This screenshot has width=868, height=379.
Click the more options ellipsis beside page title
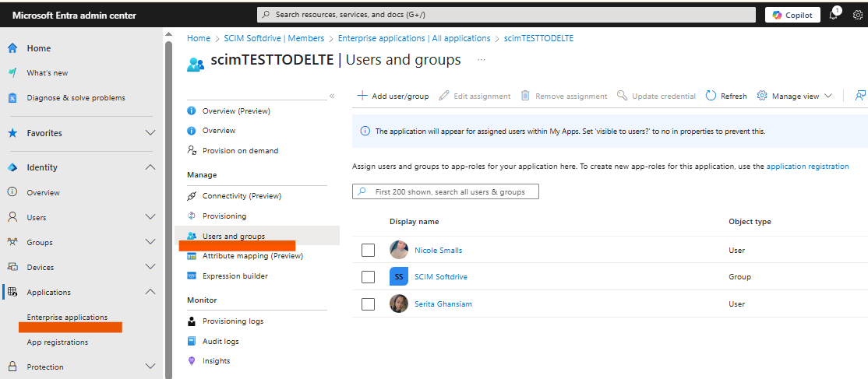point(481,60)
